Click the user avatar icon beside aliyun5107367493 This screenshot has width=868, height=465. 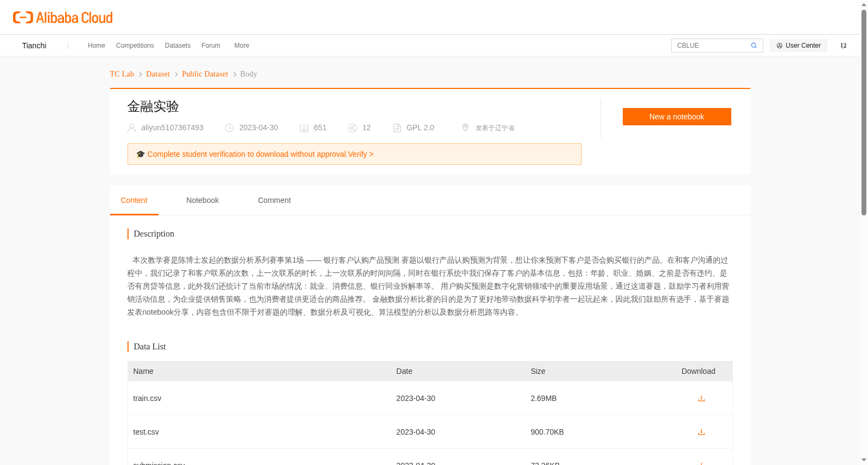click(x=131, y=128)
